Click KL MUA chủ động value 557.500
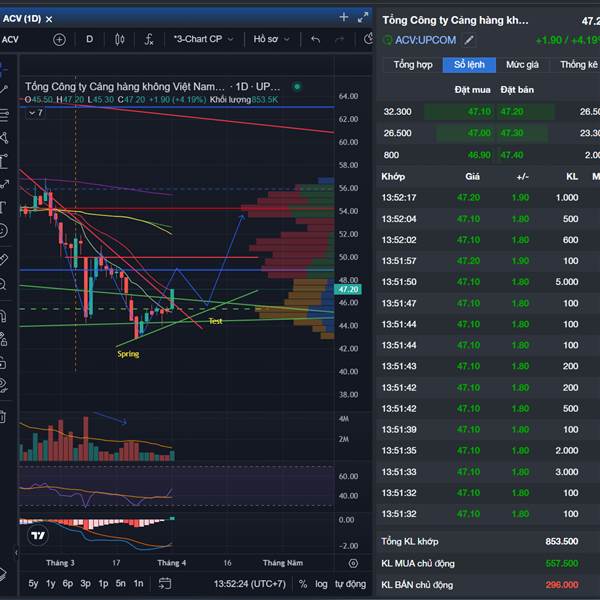This screenshot has height=600, width=600. pos(562,563)
